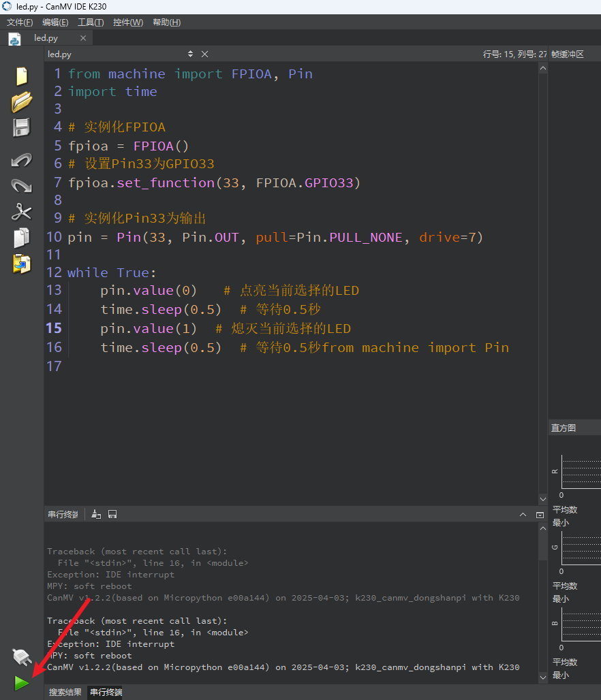Click the Connect plug icon
This screenshot has height=700, width=601.
(x=21, y=657)
